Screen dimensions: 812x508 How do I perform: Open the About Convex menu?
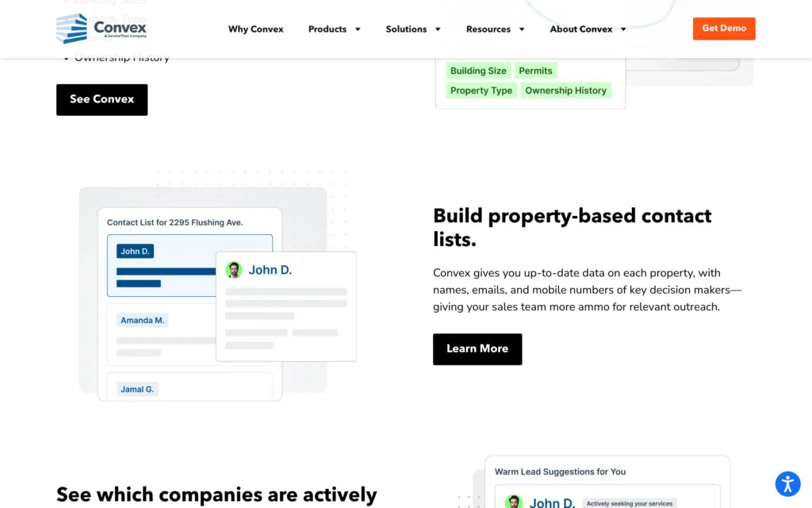pyautogui.click(x=581, y=29)
